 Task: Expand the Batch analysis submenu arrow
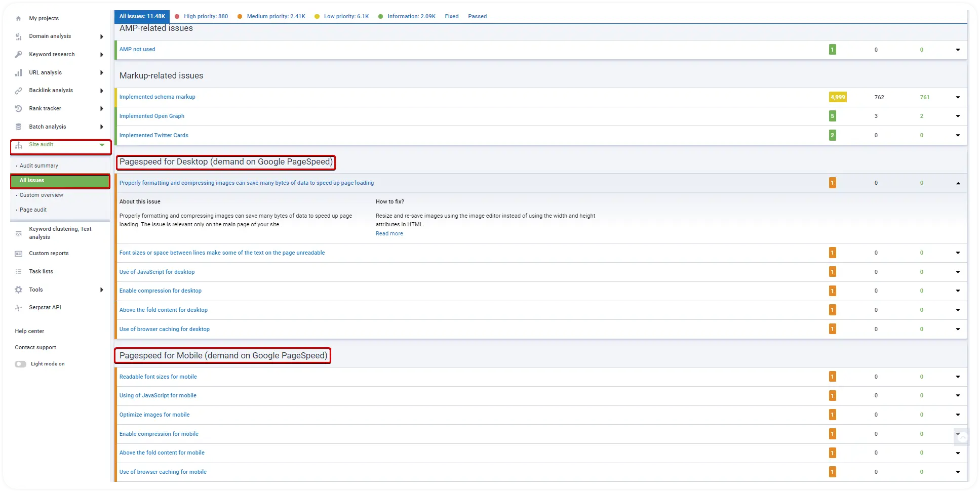(102, 127)
